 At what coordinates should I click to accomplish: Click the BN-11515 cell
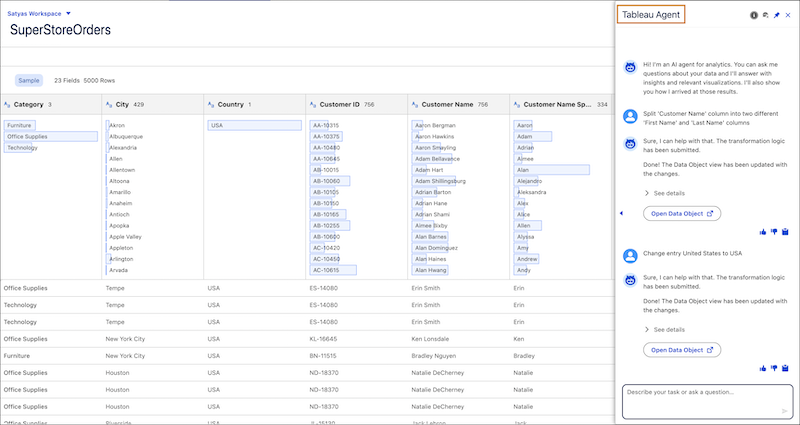pos(323,356)
